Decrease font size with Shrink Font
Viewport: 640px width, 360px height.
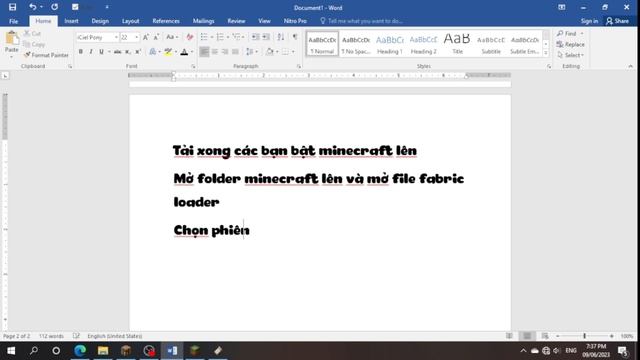[156, 37]
